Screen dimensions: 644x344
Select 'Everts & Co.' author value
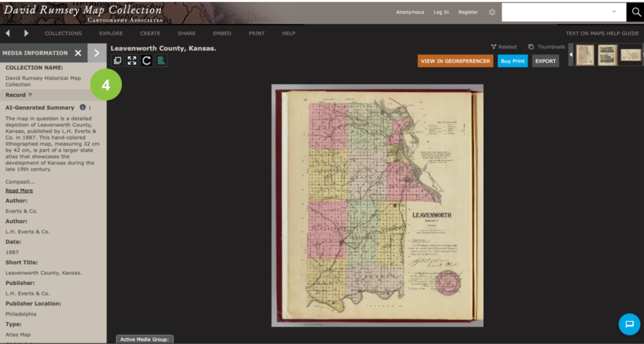click(21, 211)
